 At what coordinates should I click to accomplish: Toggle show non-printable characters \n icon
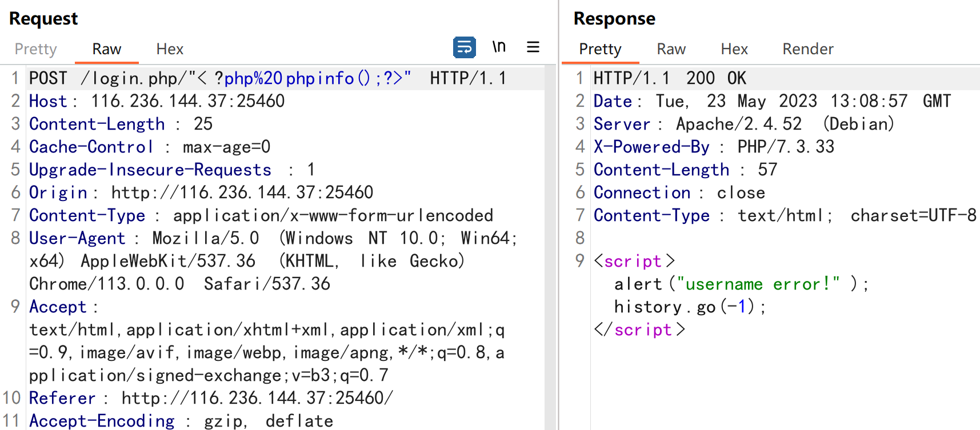499,47
